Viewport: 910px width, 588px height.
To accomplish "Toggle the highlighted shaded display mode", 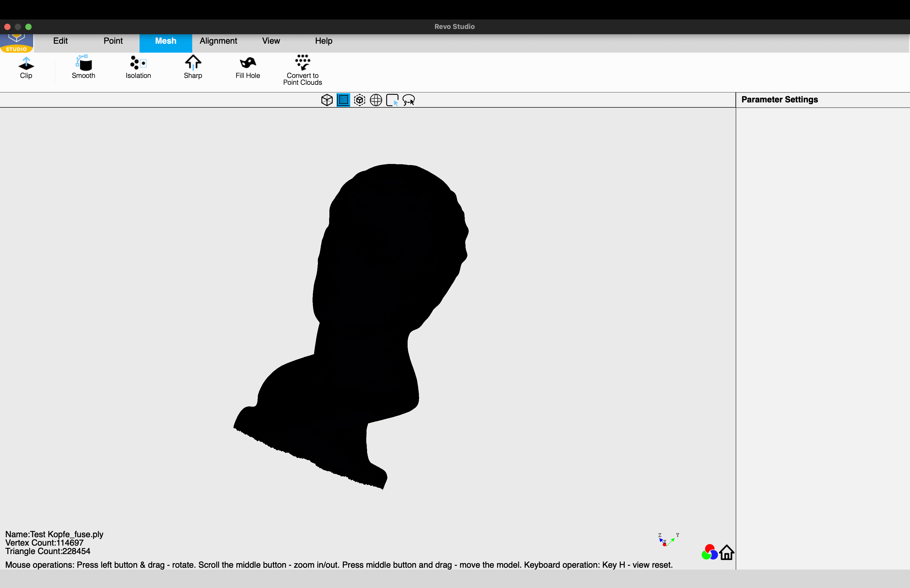I will (x=343, y=100).
